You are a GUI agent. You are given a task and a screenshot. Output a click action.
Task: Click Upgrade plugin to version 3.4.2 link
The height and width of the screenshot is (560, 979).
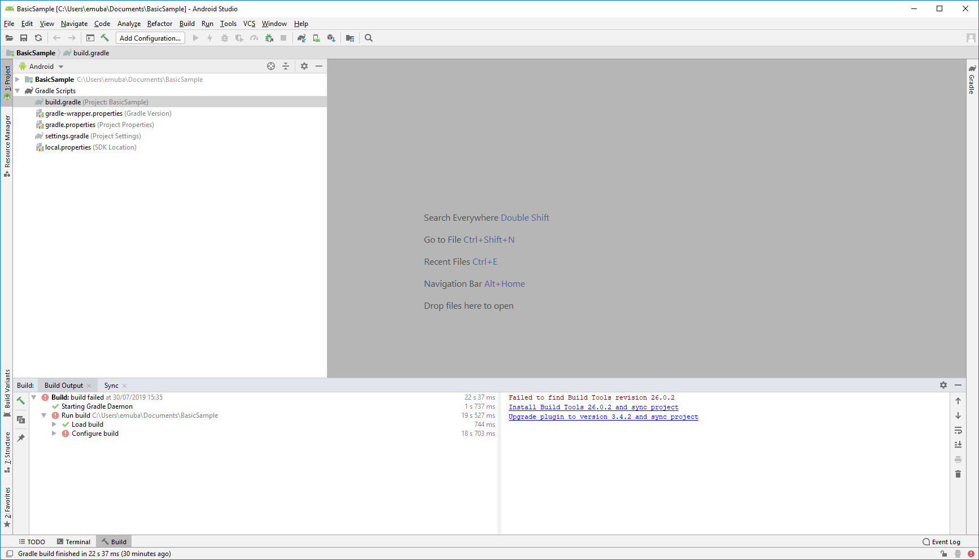pos(603,417)
